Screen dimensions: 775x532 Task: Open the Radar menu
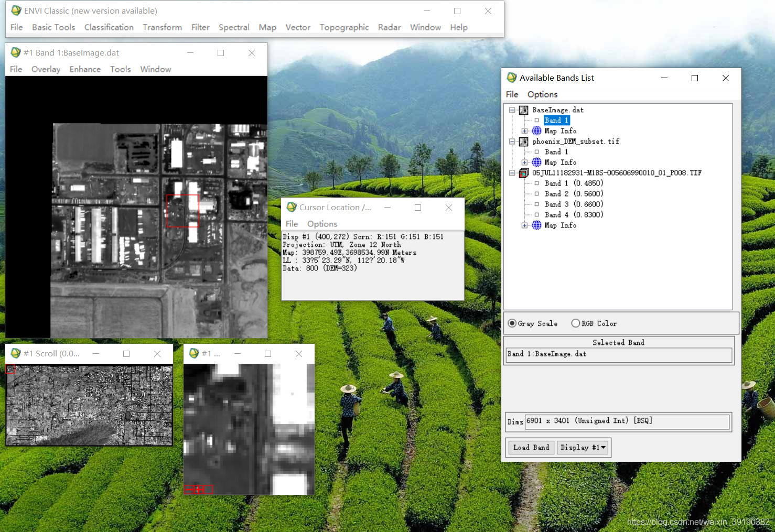[389, 27]
